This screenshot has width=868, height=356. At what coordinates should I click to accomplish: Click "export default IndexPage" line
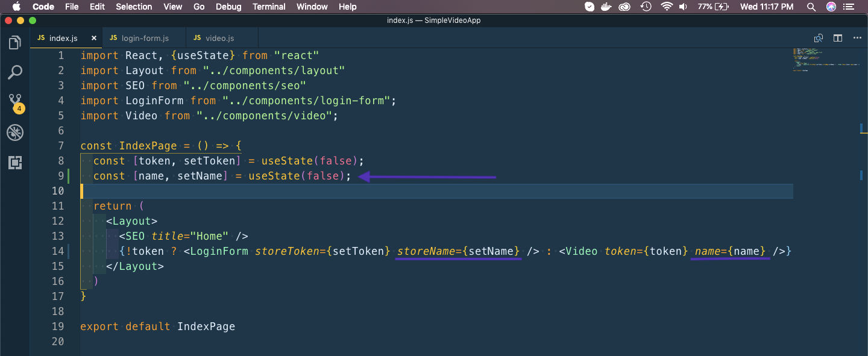(x=158, y=326)
